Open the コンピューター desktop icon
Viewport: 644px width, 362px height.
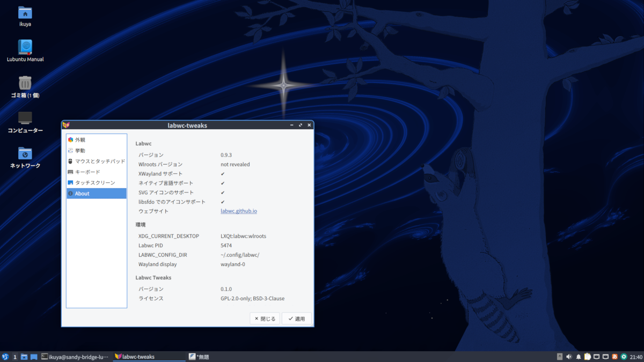[x=25, y=122]
